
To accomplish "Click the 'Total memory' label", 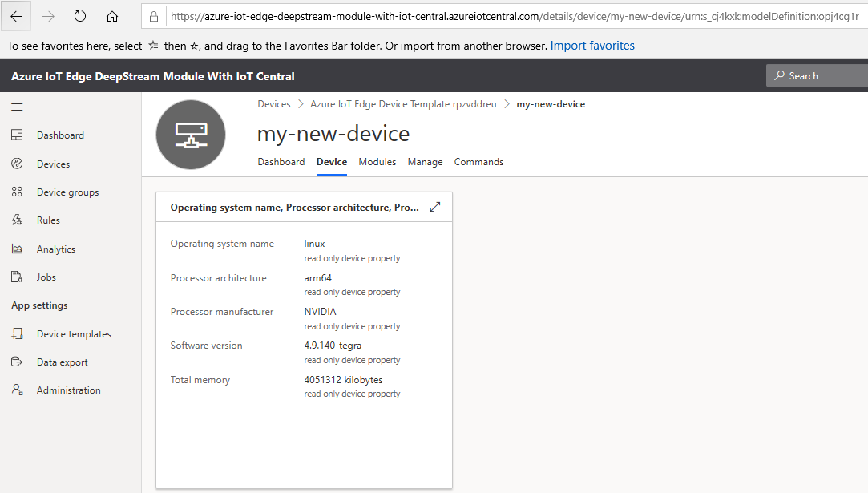I will 200,380.
